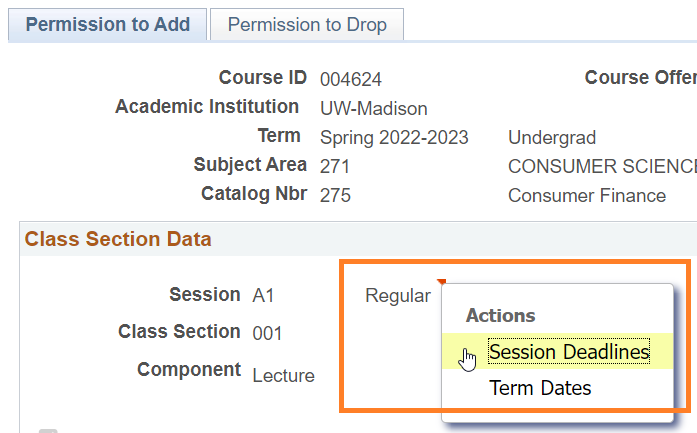Click the Class Section value 001
697x433 pixels.
267,334
